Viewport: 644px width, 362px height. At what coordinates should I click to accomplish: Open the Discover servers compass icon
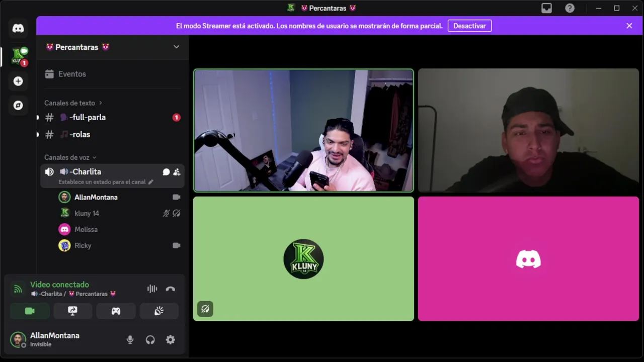[18, 105]
